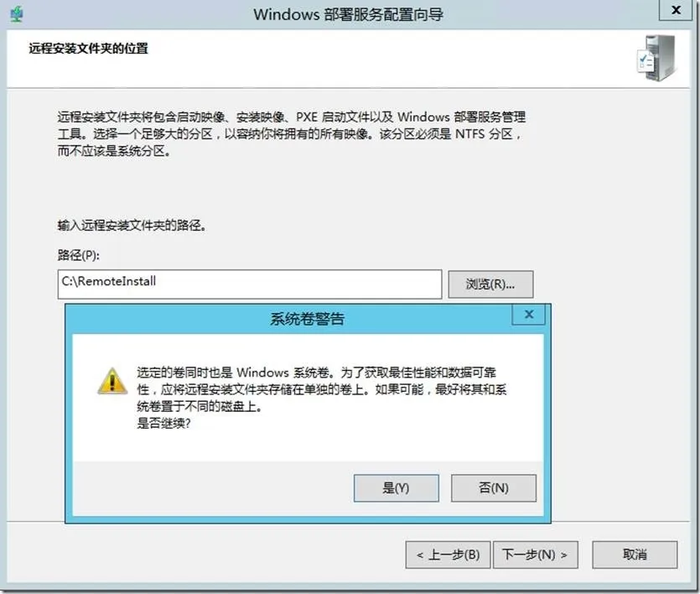
Task: Click the 取消 cancel button
Action: click(635, 555)
